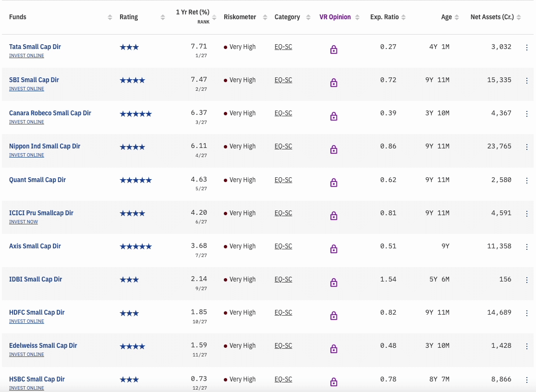Open ICICI Pru Smallcap Dir fund page
Screen dimensions: 536x392
point(41,213)
